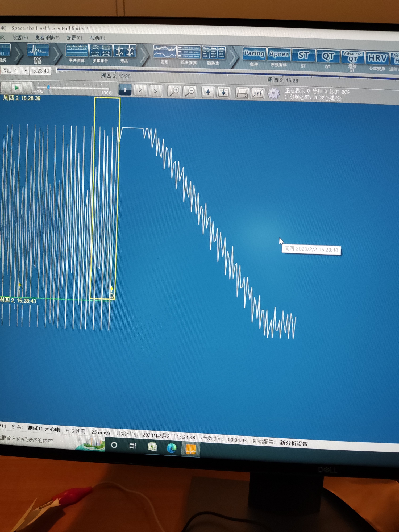Open the 帮助(H) menu

click(x=97, y=38)
